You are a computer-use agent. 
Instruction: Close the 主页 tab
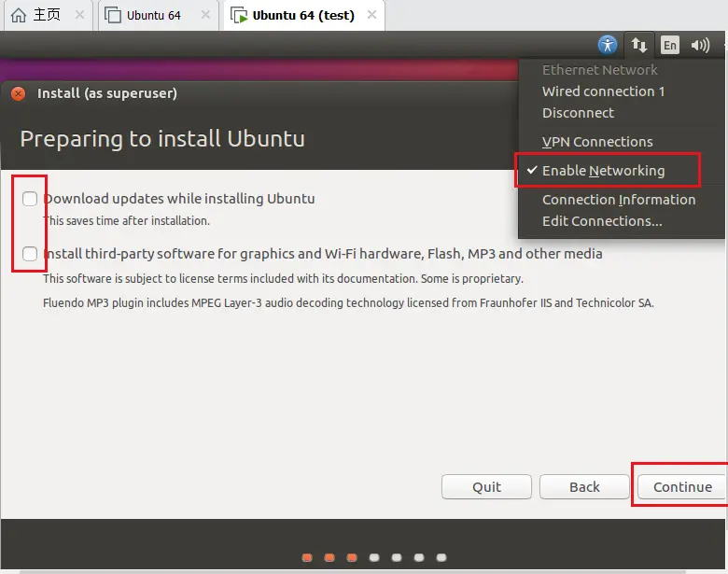[79, 15]
